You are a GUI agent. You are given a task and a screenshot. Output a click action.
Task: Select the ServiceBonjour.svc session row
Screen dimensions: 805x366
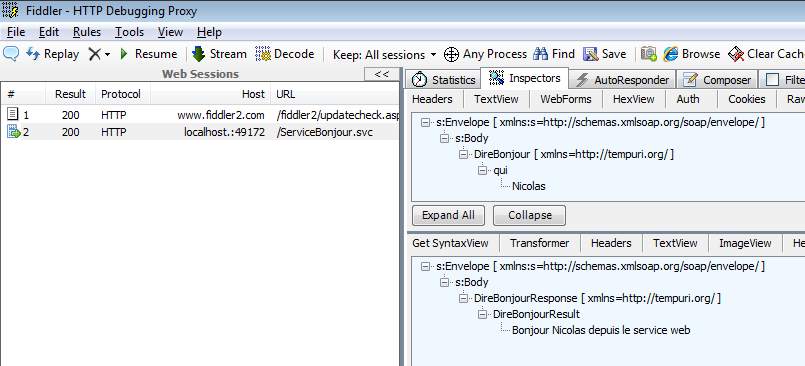200,132
